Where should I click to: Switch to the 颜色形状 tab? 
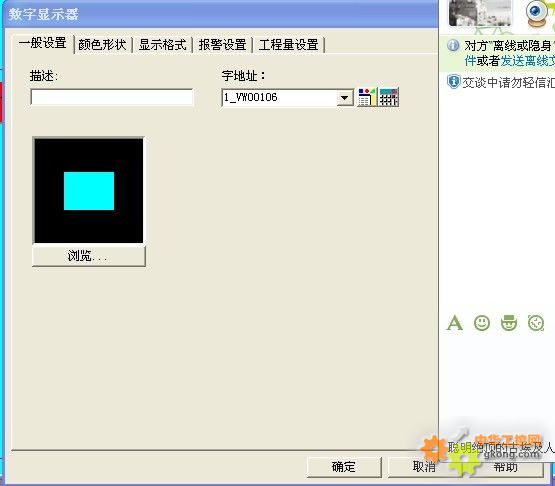(102, 45)
